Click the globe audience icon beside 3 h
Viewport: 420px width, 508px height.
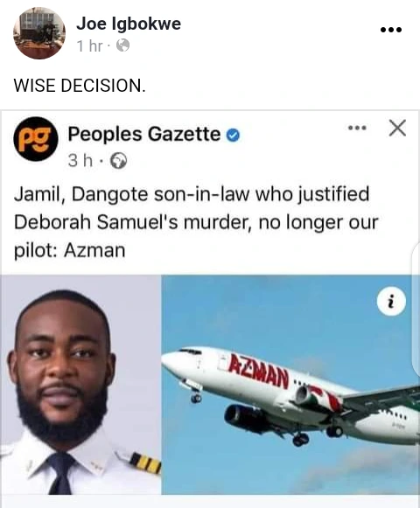[118, 160]
